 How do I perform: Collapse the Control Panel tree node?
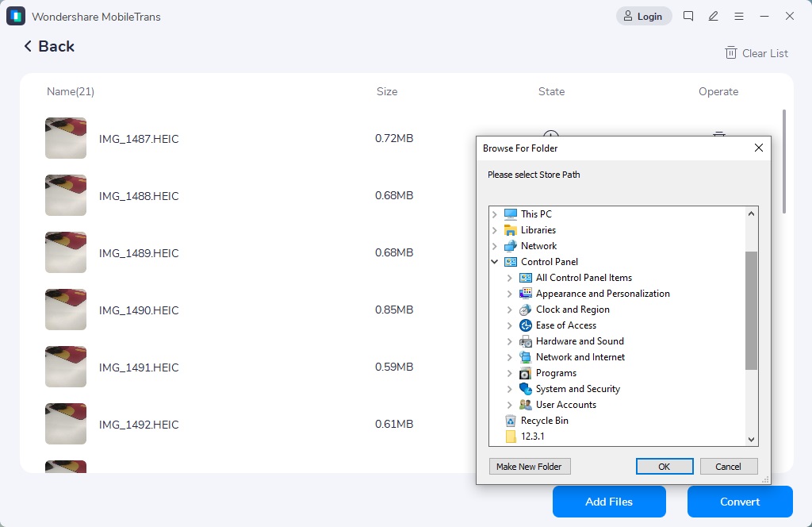[x=495, y=262]
